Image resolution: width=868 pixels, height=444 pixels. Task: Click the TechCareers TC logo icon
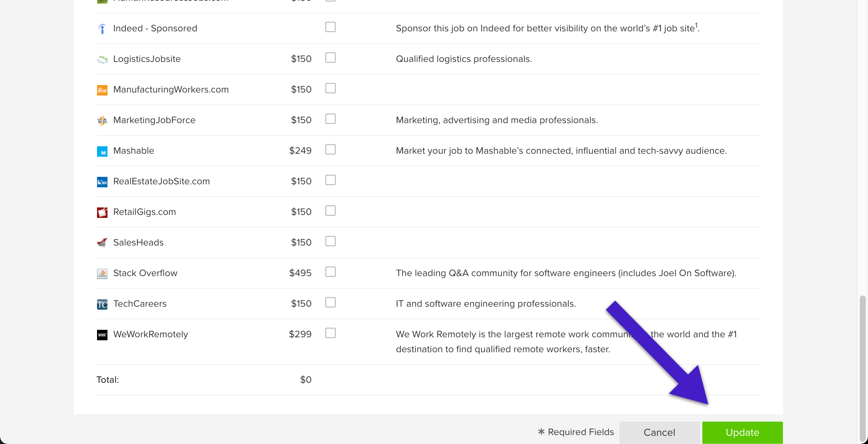102,304
